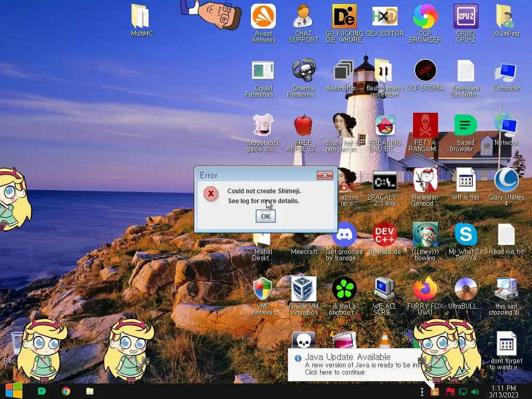Select the Cryakl Fantomas icon

coord(263,78)
